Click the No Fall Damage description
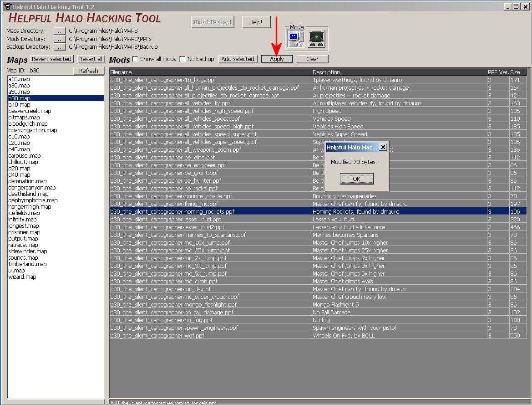Image resolution: width=532 pixels, height=405 pixels. coord(331,312)
